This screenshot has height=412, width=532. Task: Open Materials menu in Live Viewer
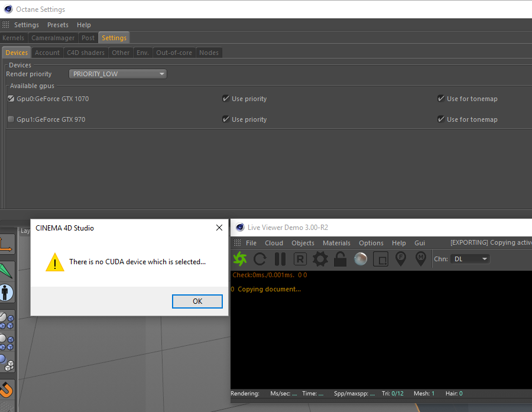point(336,243)
